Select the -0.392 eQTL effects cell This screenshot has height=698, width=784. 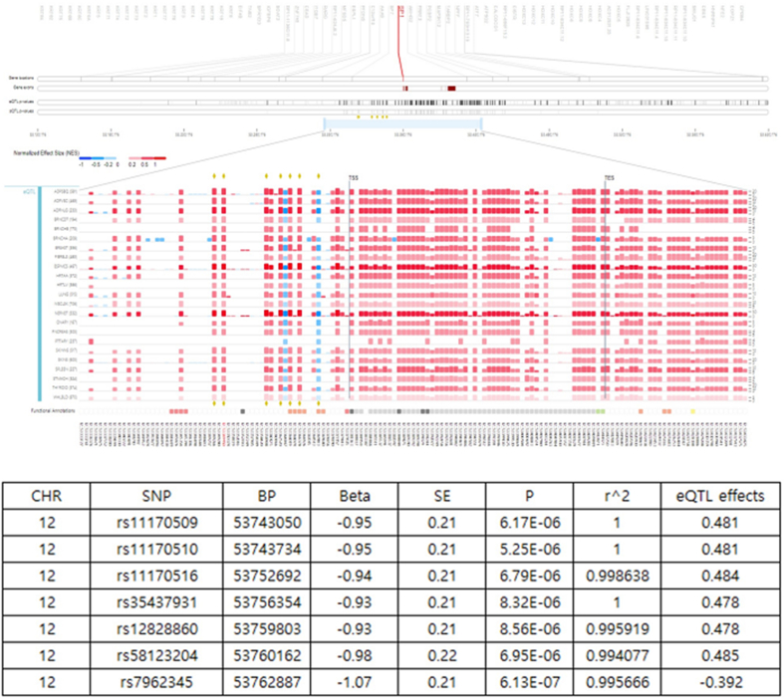click(720, 682)
